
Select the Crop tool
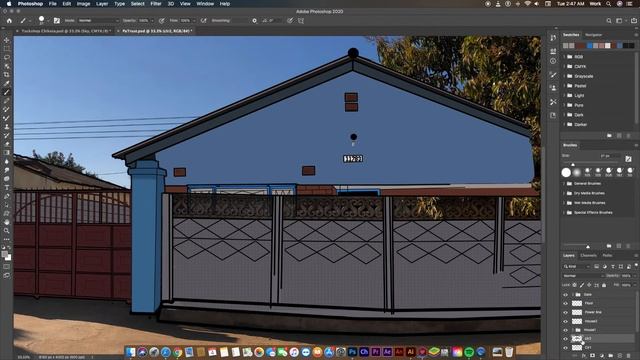click(7, 75)
